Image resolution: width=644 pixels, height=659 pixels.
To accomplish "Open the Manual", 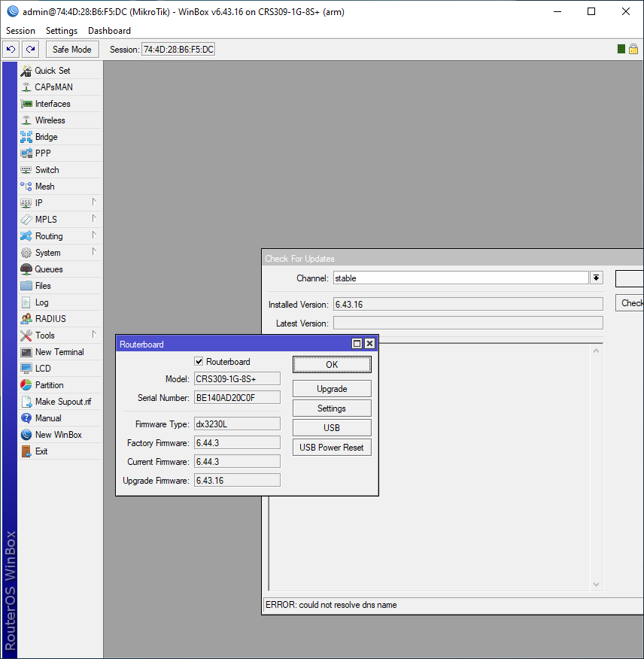I will pyautogui.click(x=60, y=418).
